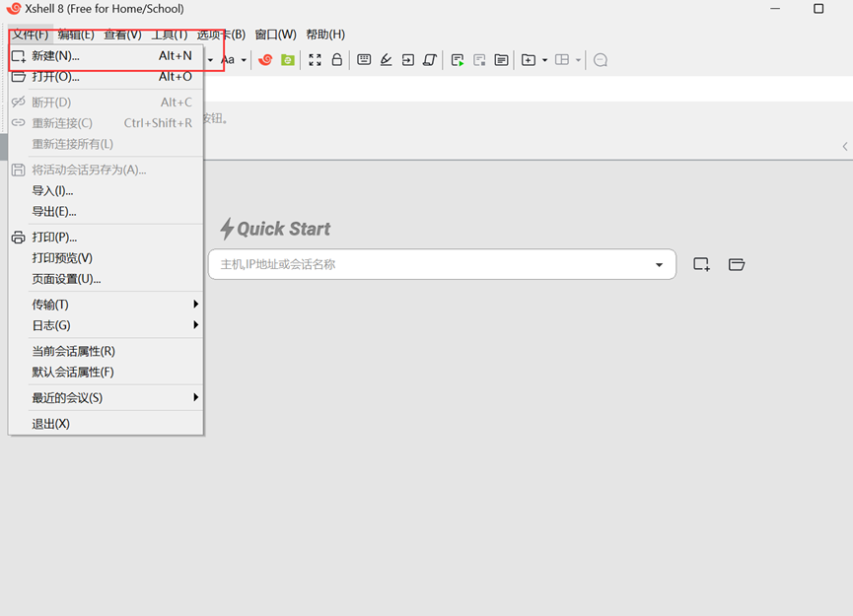Click greyed 将活动会话另存为(A)... entry
This screenshot has height=616, width=853.
pos(106,171)
